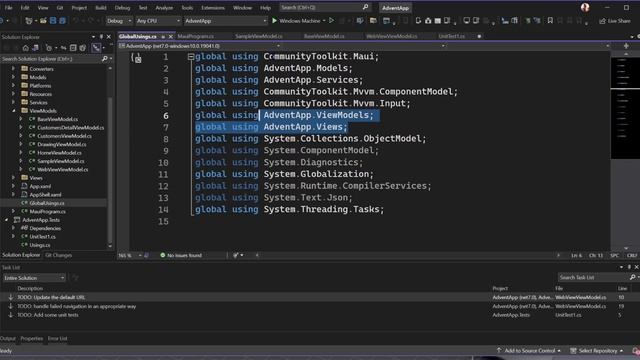Viewport: 640px width, 360px height.
Task: Click the green No issues found indicator
Action: point(181,255)
